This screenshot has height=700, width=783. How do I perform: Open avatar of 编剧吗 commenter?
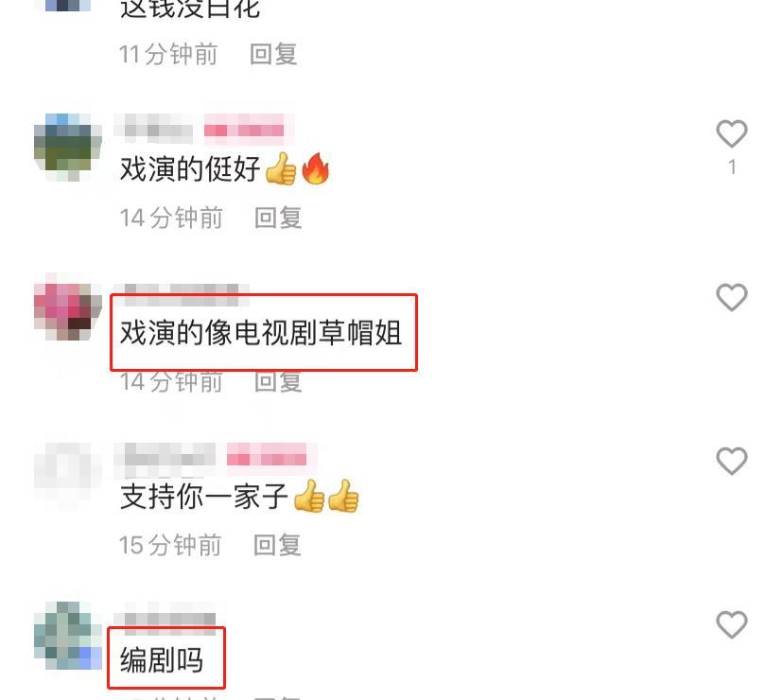pos(67,636)
